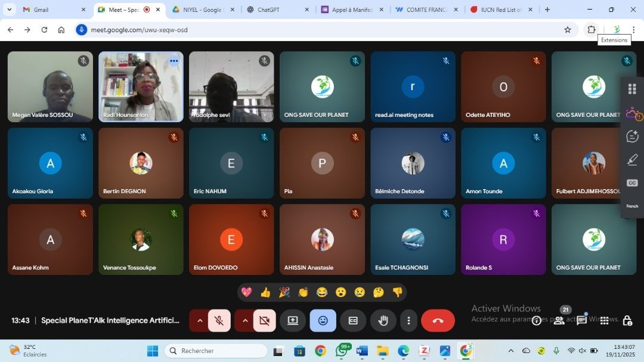Open the three-dot more options menu
The height and width of the screenshot is (362, 644).
click(x=408, y=321)
